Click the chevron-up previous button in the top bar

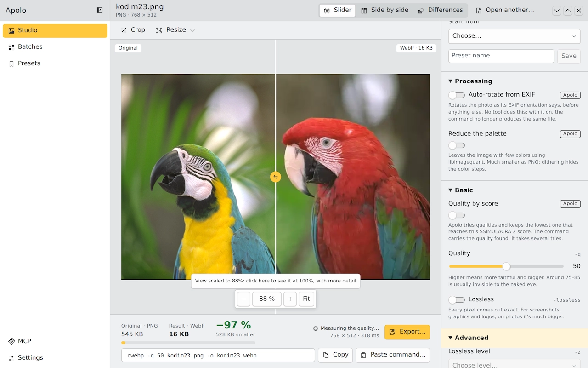(568, 11)
